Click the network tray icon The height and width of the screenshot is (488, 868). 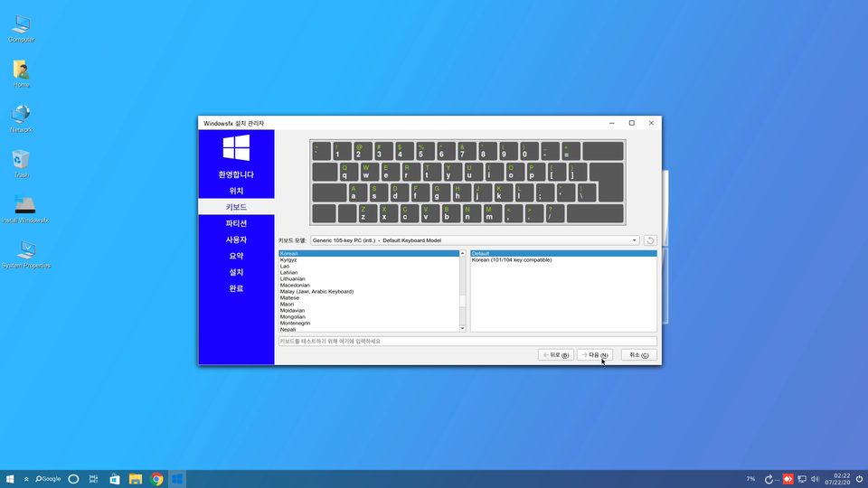802,479
